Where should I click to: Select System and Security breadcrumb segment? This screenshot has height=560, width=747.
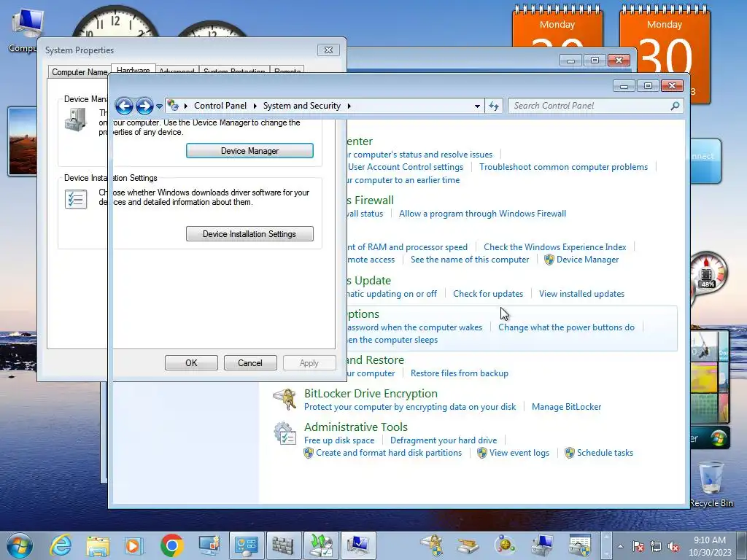tap(301, 106)
